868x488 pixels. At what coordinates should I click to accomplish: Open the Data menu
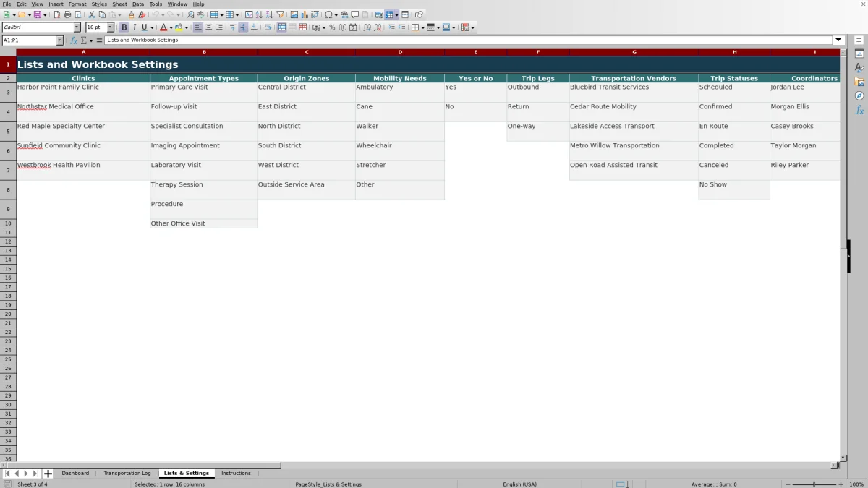click(137, 4)
